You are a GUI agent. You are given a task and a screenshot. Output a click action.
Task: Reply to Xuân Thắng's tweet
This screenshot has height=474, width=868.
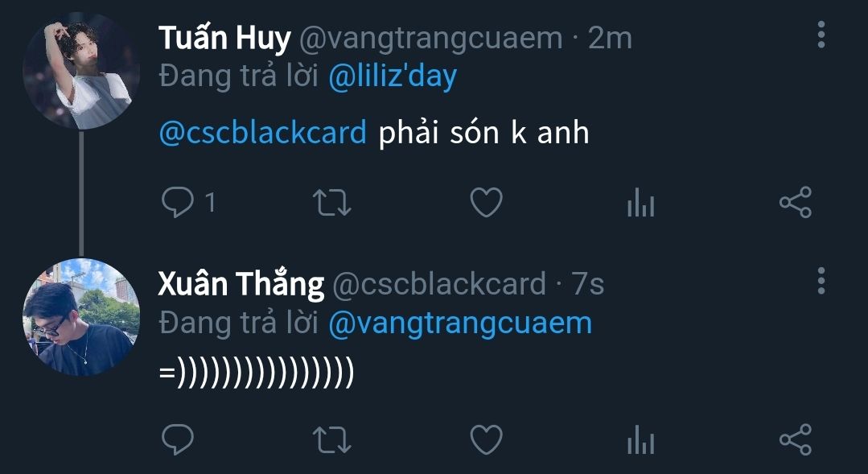[x=179, y=439]
